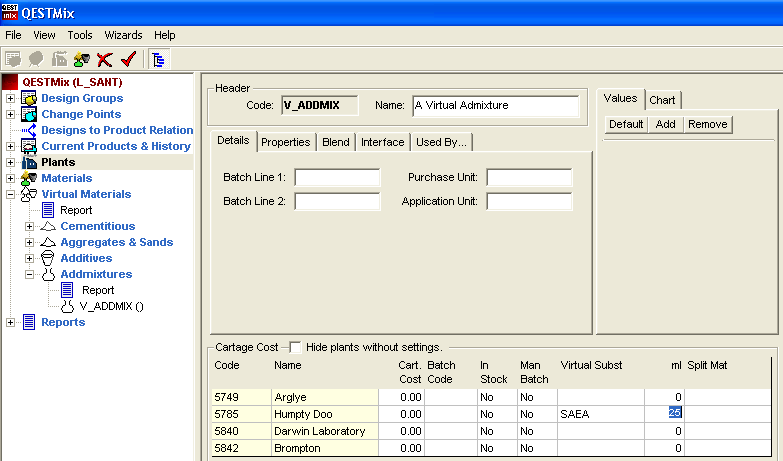Click the Change Points tree icon

point(29,114)
